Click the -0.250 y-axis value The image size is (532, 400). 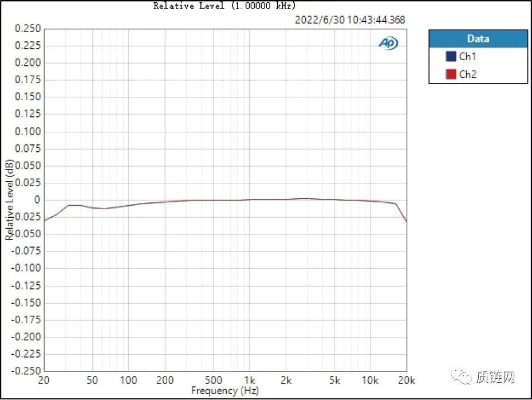26,370
